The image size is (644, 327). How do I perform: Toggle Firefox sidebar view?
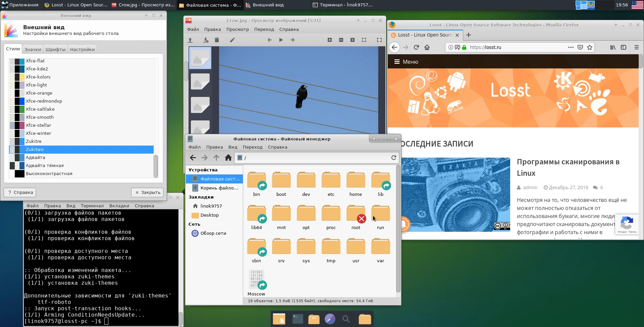coord(624,47)
